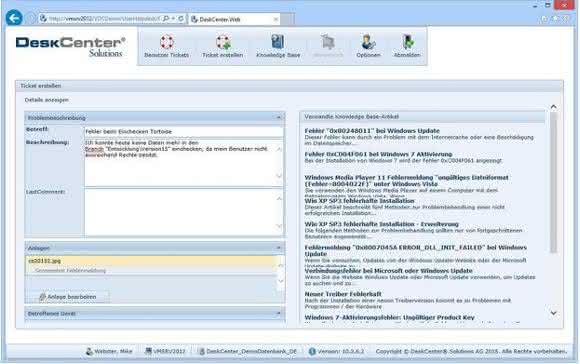This screenshot has height=364, width=580.
Task: Open article Verbindungsfehler bei Microsoft oder Windows Update
Action: [388, 270]
